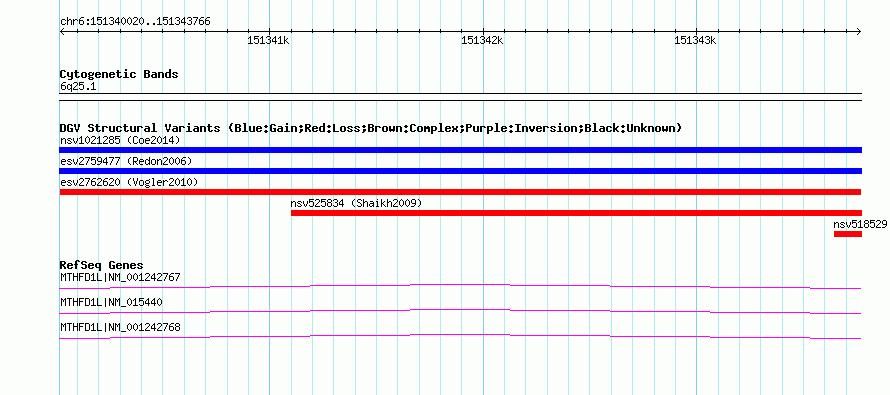Image resolution: width=890 pixels, height=395 pixels.
Task: Select the nsv525834 (Shaikh2009) red bar
Action: pos(576,213)
